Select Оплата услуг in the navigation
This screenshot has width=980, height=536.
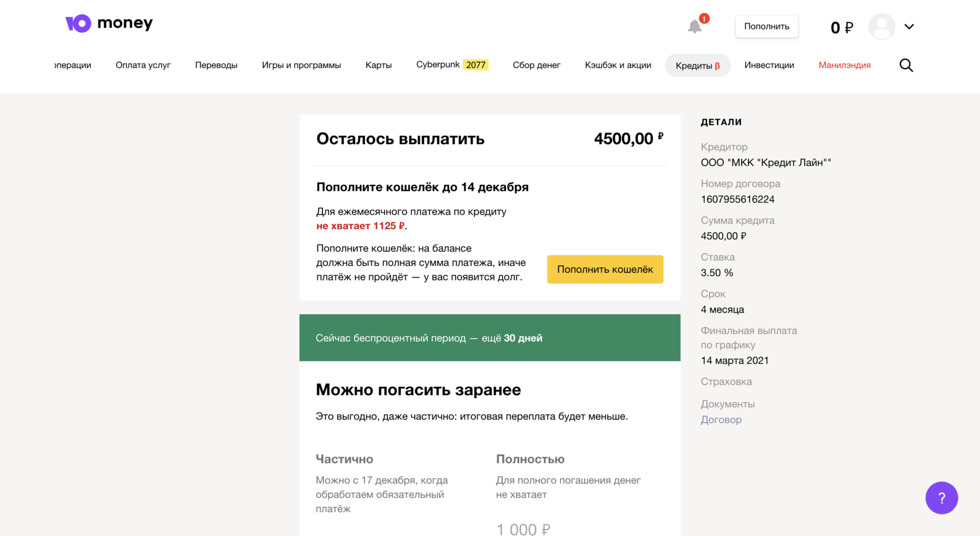142,65
